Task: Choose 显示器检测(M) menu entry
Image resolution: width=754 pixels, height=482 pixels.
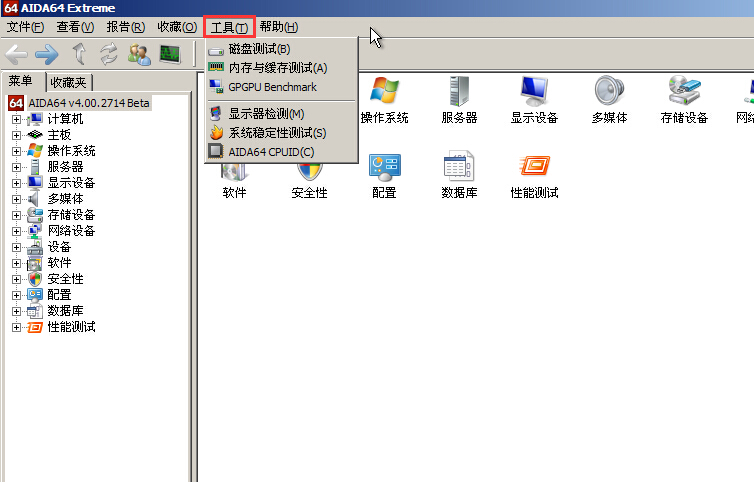Action: tap(282, 114)
